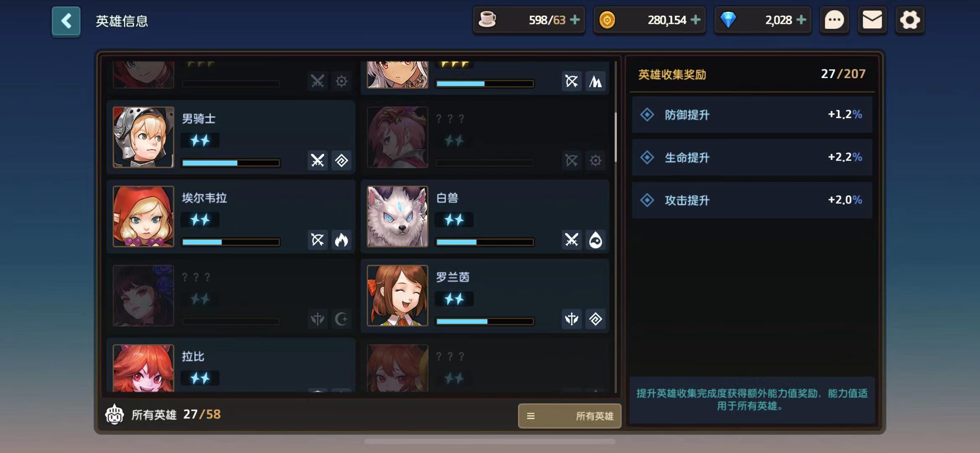This screenshot has width=980, height=453.
Task: Tap crossed swords class icon on 白兽
Action: tap(572, 240)
